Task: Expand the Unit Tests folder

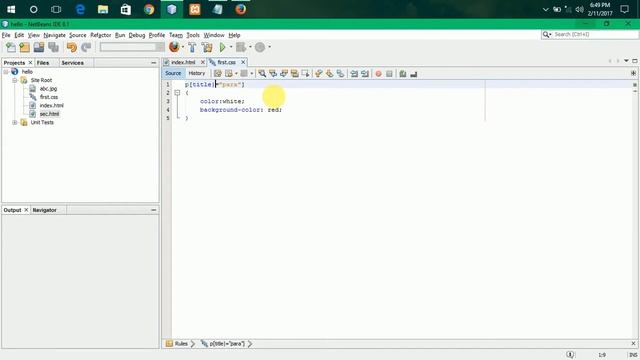Action: click(x=15, y=122)
